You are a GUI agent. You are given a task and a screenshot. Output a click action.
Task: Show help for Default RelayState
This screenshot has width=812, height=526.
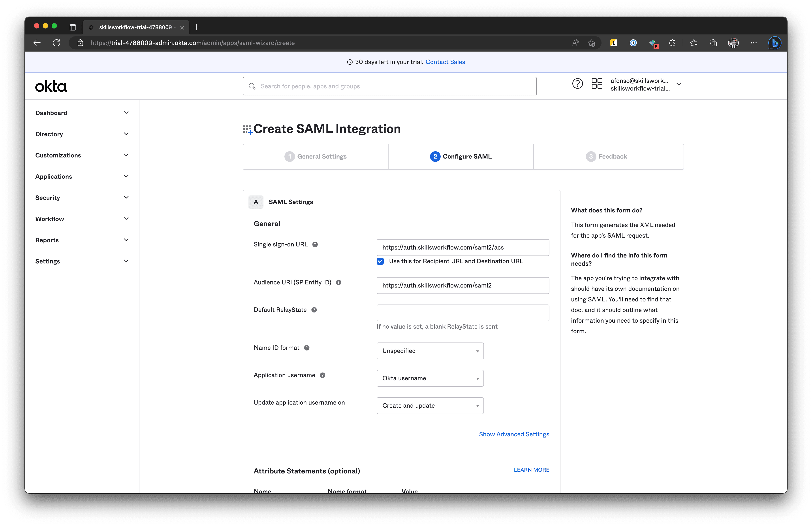[x=314, y=310]
